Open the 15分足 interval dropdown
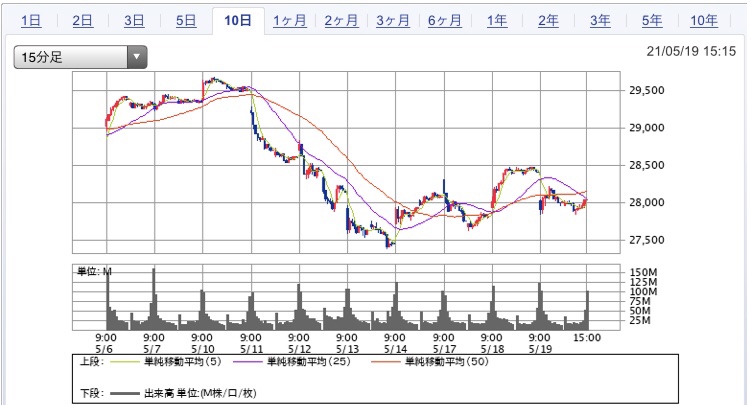Image resolution: width=750 pixels, height=405 pixels. [x=80, y=57]
